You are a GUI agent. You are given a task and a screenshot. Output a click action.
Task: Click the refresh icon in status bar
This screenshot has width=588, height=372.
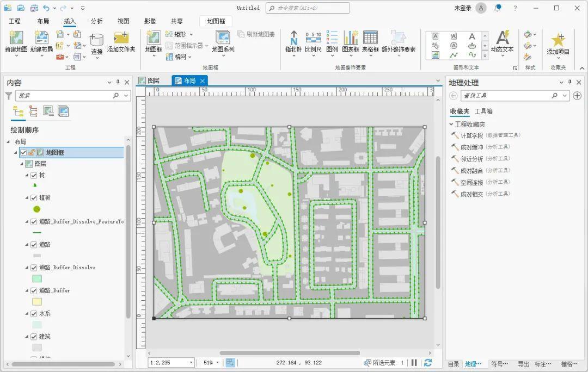[x=428, y=362]
